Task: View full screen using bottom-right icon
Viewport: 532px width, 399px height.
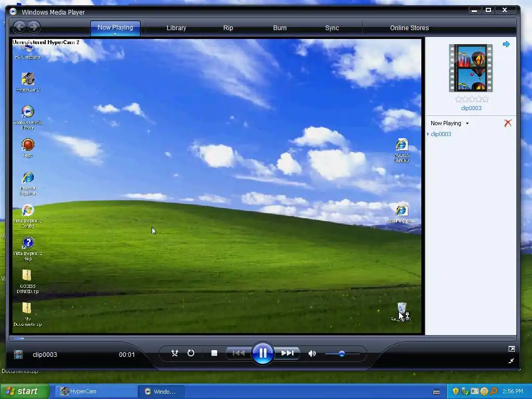Action: [x=511, y=349]
